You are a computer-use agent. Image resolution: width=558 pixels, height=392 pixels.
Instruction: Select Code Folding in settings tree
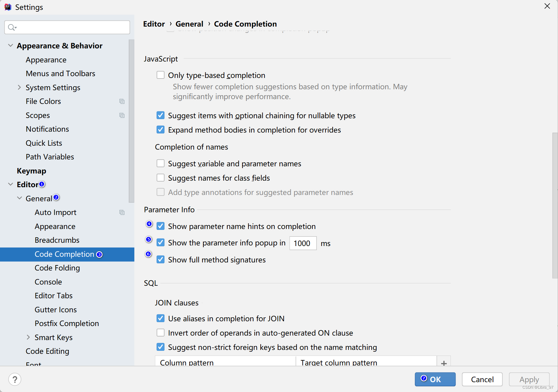click(57, 268)
